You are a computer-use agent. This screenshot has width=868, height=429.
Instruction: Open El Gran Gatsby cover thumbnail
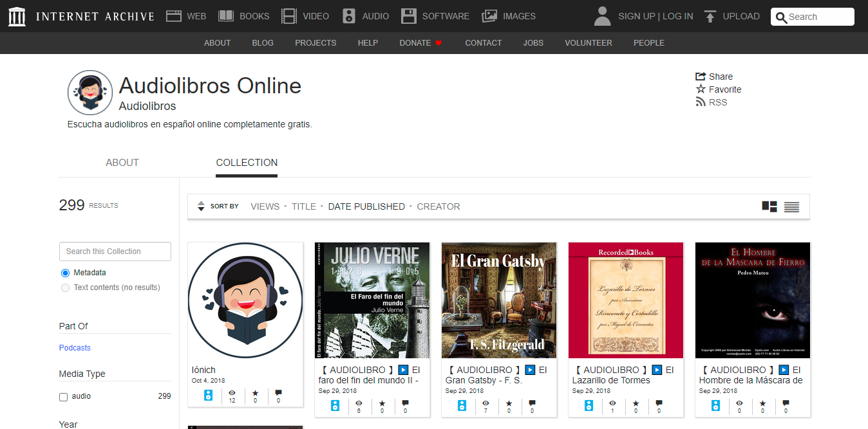click(x=499, y=300)
